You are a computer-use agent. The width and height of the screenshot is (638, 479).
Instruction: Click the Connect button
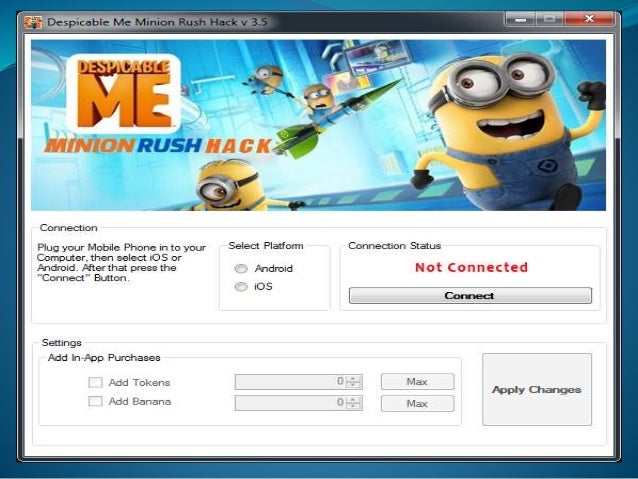(x=470, y=295)
